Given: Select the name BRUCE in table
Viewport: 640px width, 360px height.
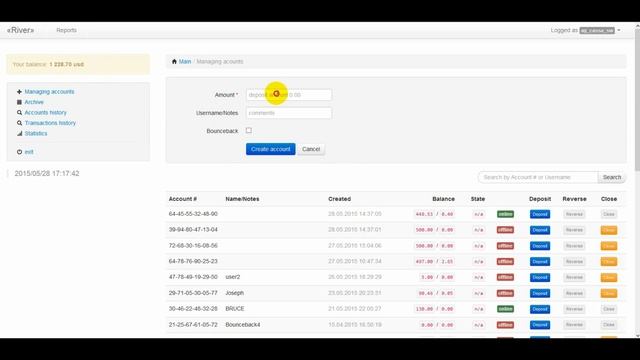Looking at the screenshot, I should pyautogui.click(x=235, y=309).
